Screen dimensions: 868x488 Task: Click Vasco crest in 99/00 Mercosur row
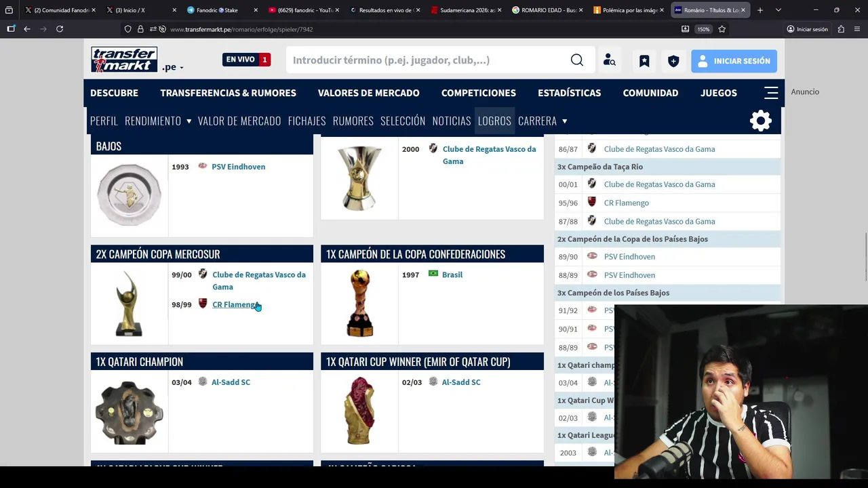click(203, 274)
